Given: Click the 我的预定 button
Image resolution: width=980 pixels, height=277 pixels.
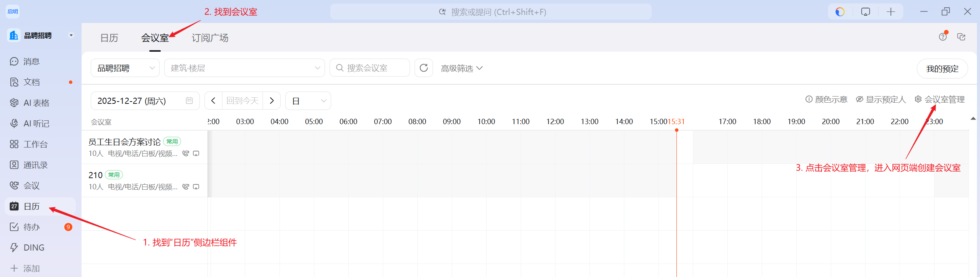Looking at the screenshot, I should (942, 69).
